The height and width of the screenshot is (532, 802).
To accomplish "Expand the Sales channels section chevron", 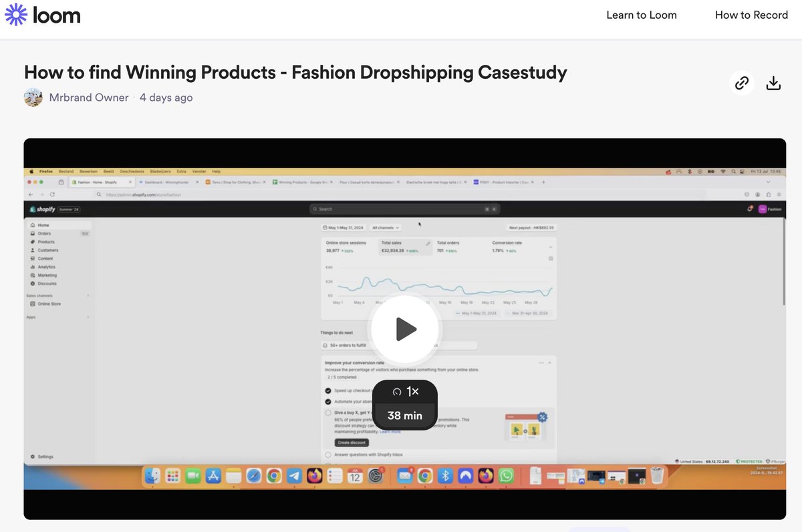I will tap(88, 295).
